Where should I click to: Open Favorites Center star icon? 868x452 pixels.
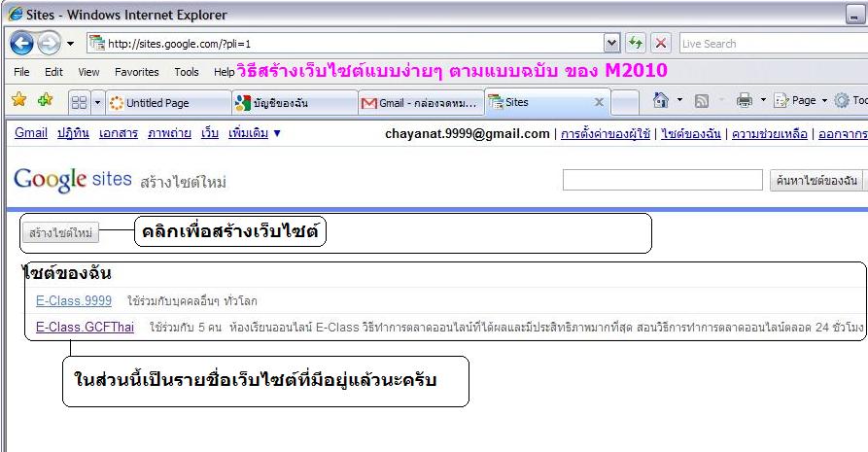click(18, 100)
